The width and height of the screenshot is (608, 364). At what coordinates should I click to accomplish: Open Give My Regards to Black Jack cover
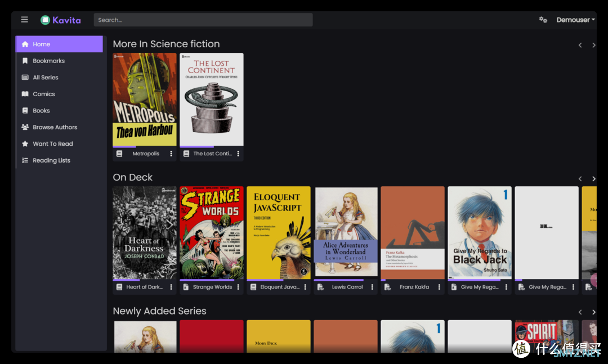(x=480, y=232)
